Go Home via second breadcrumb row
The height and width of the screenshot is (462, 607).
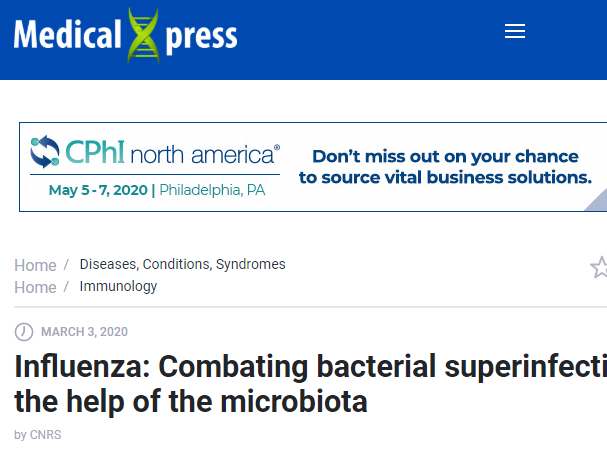[35, 287]
